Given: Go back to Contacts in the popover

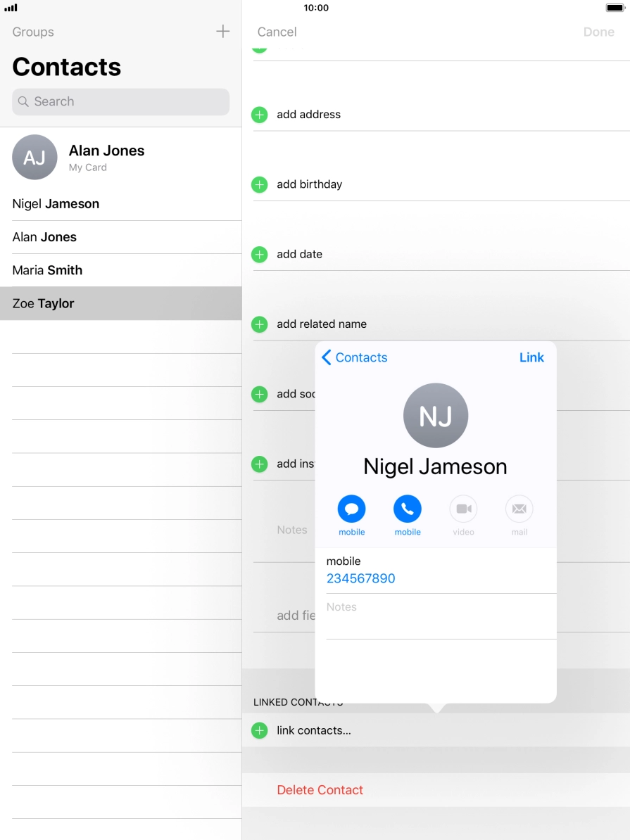Looking at the screenshot, I should point(355,357).
